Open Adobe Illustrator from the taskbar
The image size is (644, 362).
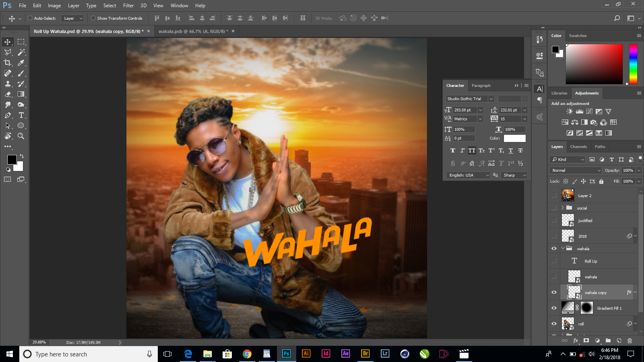click(x=306, y=354)
